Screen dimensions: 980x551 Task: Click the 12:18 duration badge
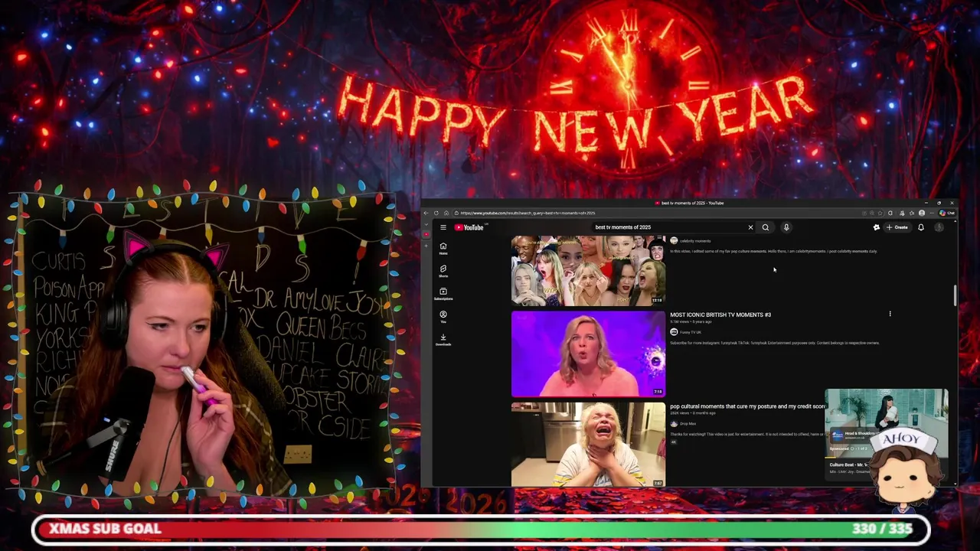coord(657,301)
